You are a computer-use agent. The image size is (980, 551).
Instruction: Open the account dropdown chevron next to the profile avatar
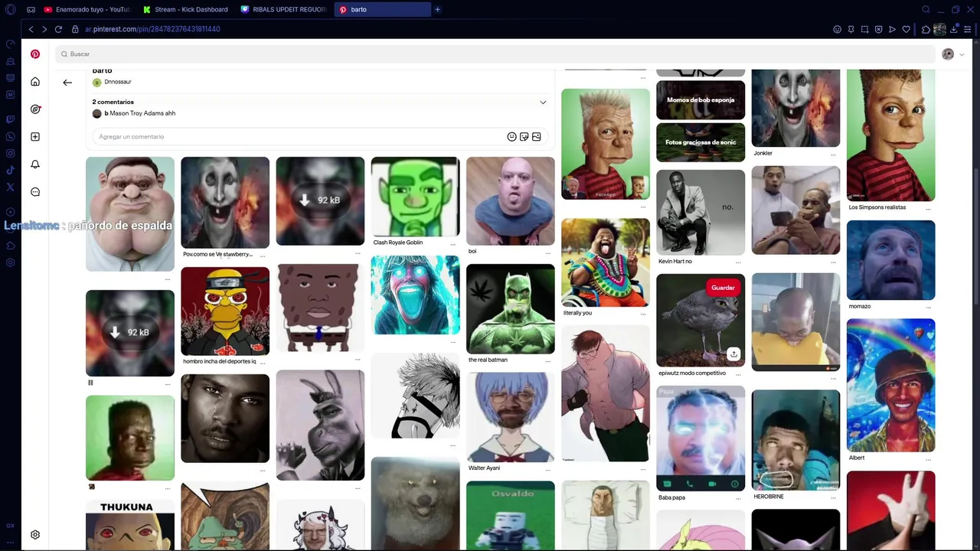coord(962,54)
